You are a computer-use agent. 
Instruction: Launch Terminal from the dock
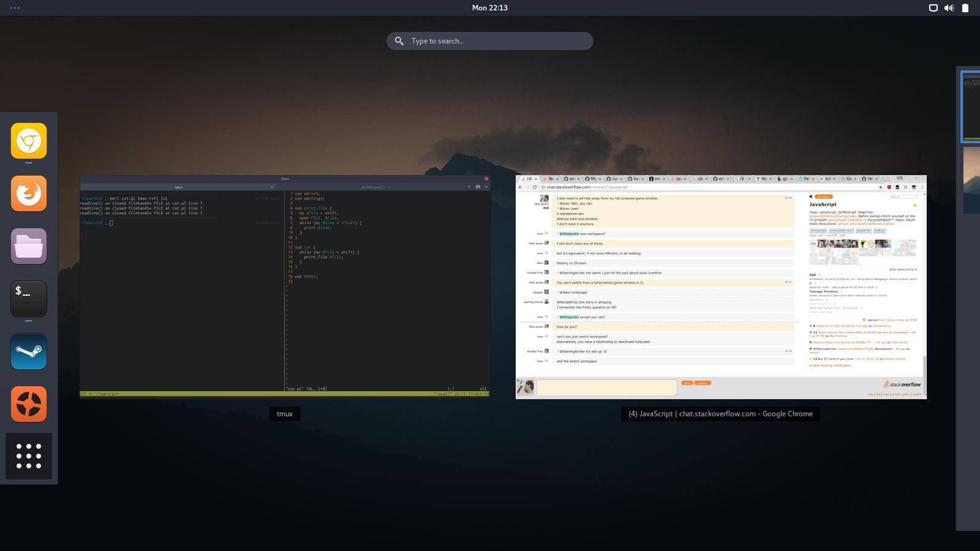29,299
